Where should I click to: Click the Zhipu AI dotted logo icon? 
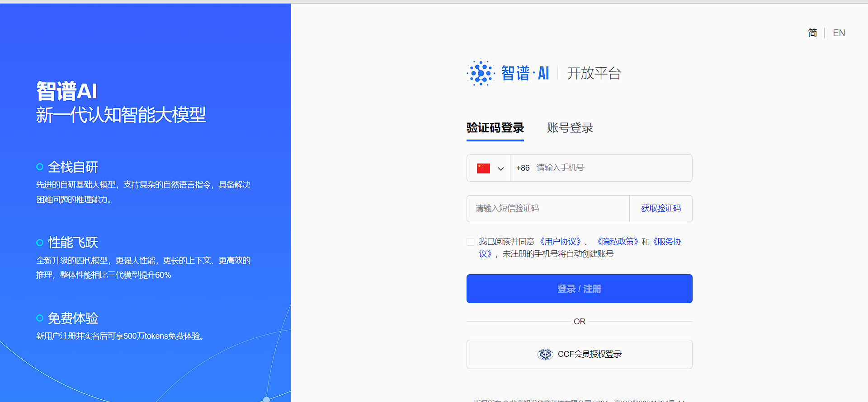coord(481,73)
